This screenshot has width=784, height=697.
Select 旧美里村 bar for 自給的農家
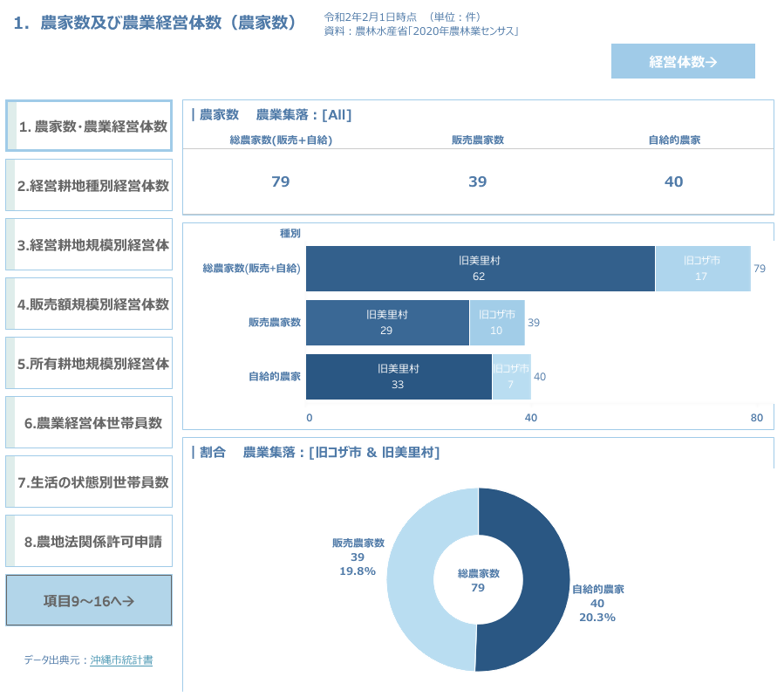pyautogui.click(x=399, y=377)
